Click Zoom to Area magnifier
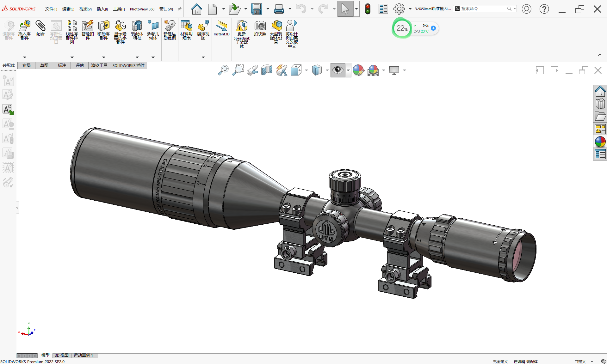This screenshot has height=364, width=607. (x=238, y=70)
